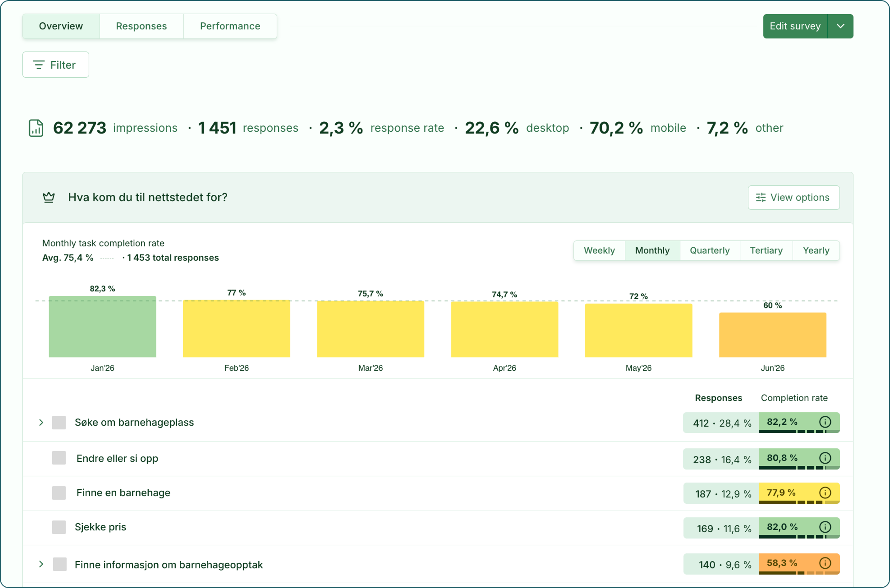
Task: Click the Jan'26 green bar
Action: coord(102,327)
